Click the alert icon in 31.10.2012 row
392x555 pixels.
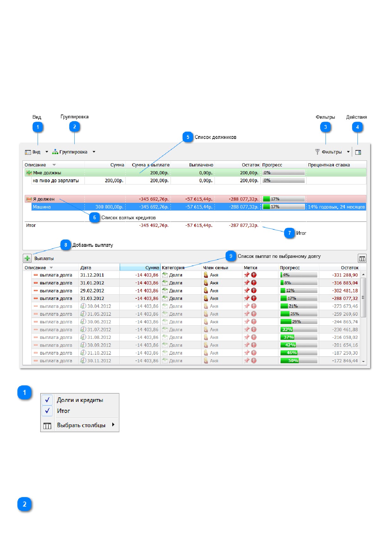click(254, 353)
